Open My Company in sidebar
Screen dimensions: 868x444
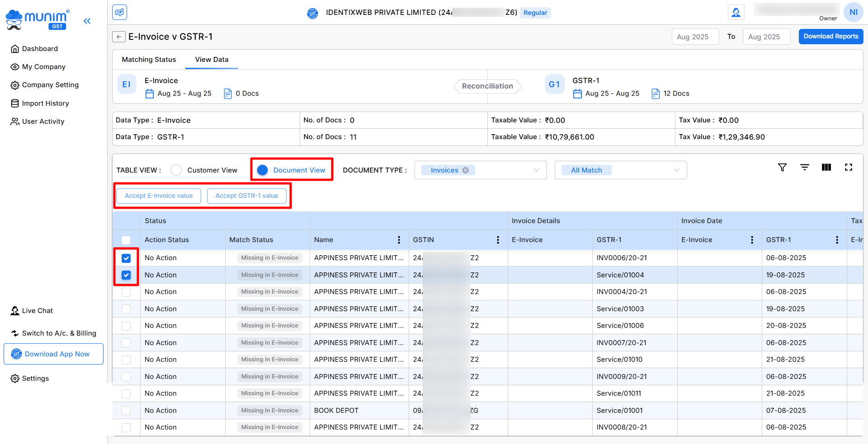tap(38, 67)
